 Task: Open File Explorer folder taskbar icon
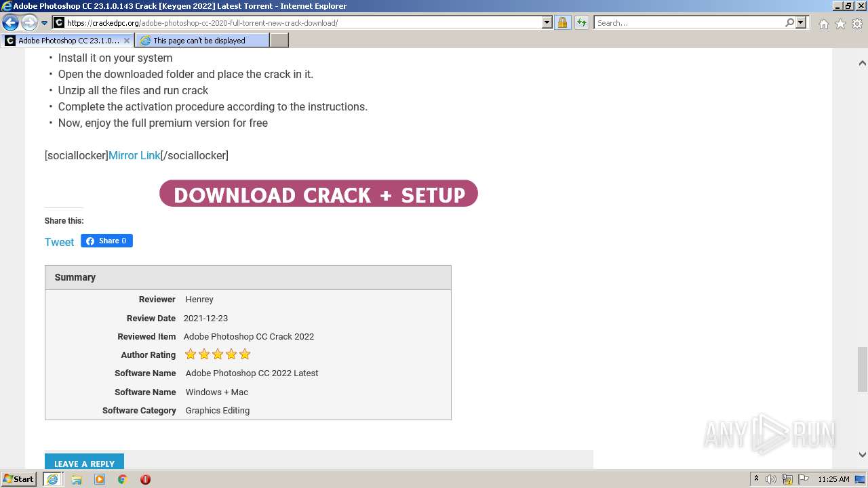[x=77, y=479]
